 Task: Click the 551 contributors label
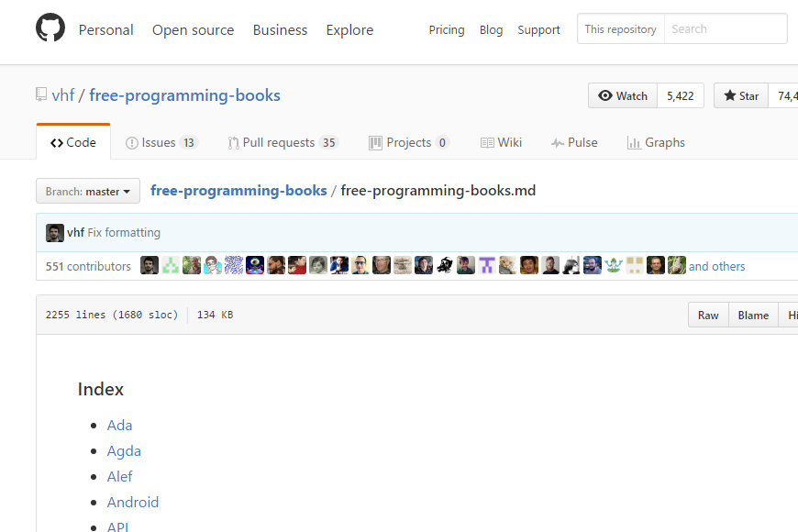(x=88, y=266)
